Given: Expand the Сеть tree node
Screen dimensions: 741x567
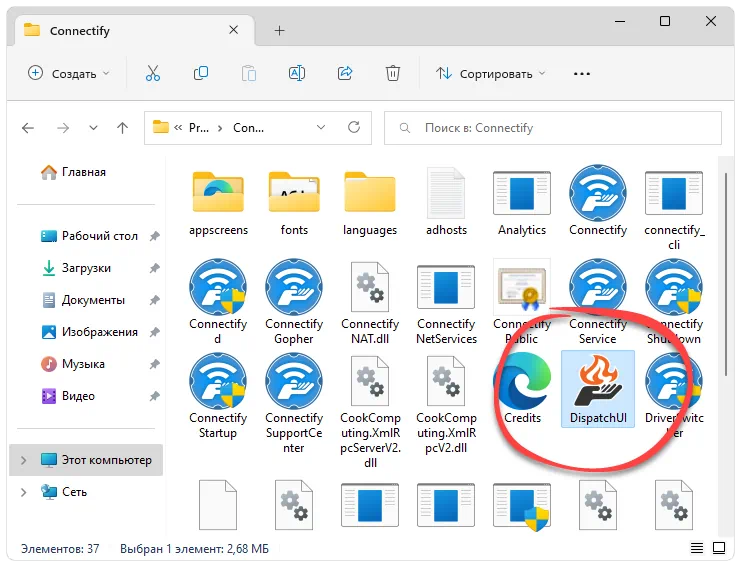Looking at the screenshot, I should (x=24, y=492).
